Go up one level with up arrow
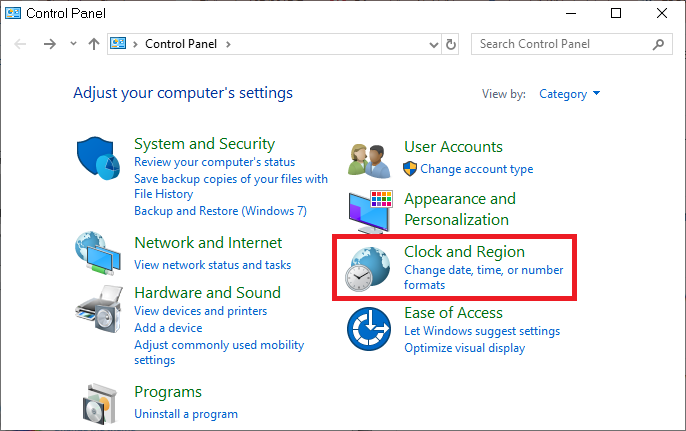Viewport: 686px width, 431px height. (94, 44)
